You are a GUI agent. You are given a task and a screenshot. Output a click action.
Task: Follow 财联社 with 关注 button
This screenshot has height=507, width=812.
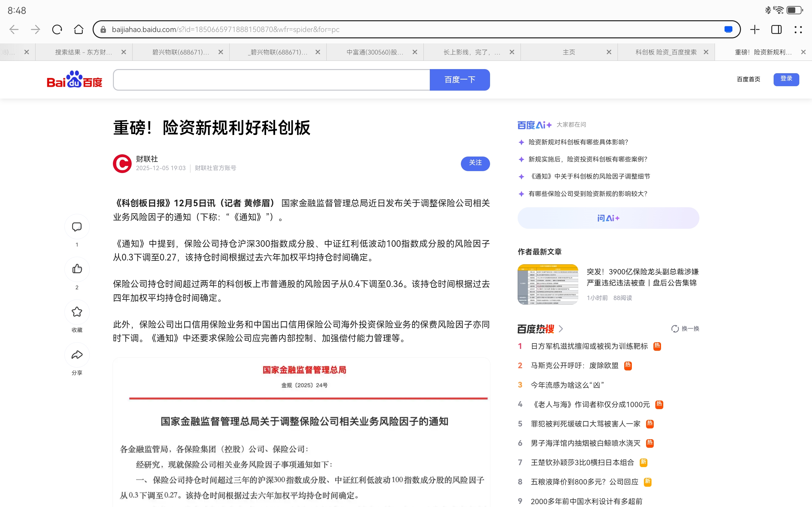tap(475, 163)
